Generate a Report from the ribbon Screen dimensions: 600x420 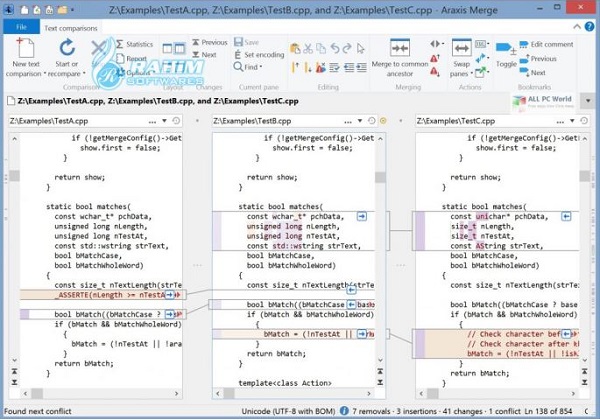coord(131,58)
